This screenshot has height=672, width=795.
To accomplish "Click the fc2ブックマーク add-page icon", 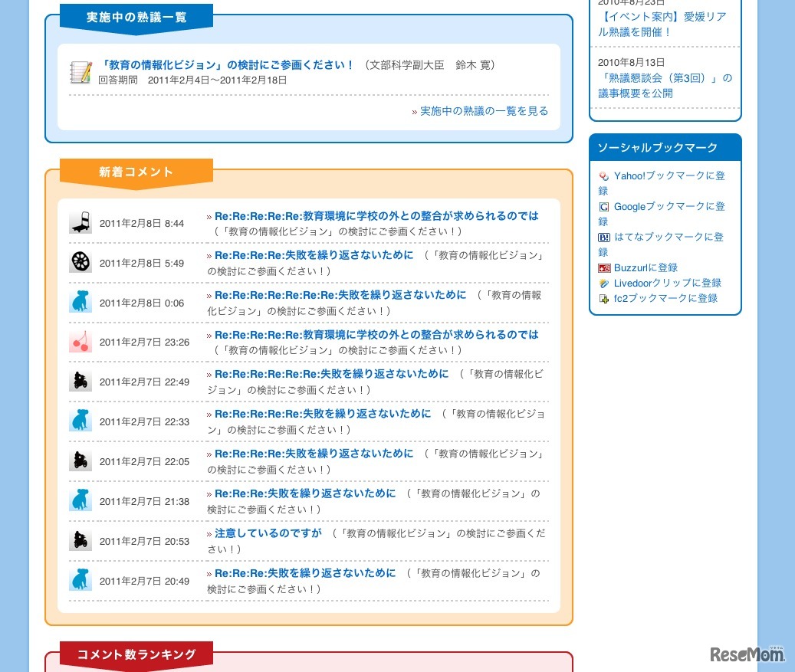I will click(603, 298).
